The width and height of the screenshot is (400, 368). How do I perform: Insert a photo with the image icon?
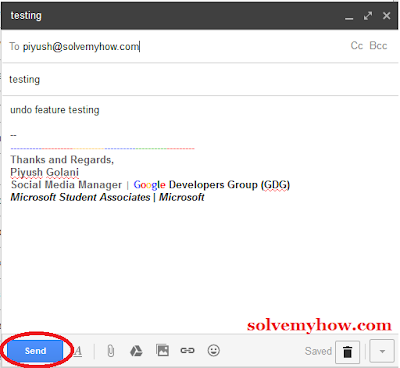pos(162,350)
